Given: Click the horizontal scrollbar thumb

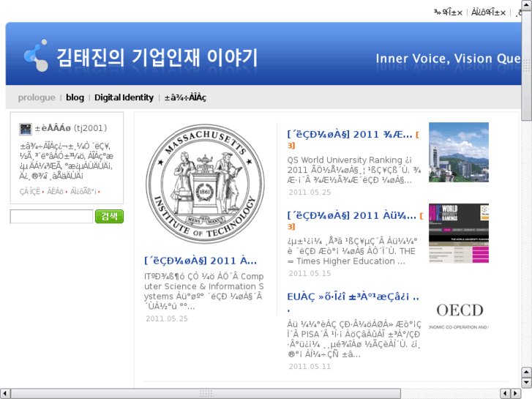Looking at the screenshot, I should coord(206,393).
